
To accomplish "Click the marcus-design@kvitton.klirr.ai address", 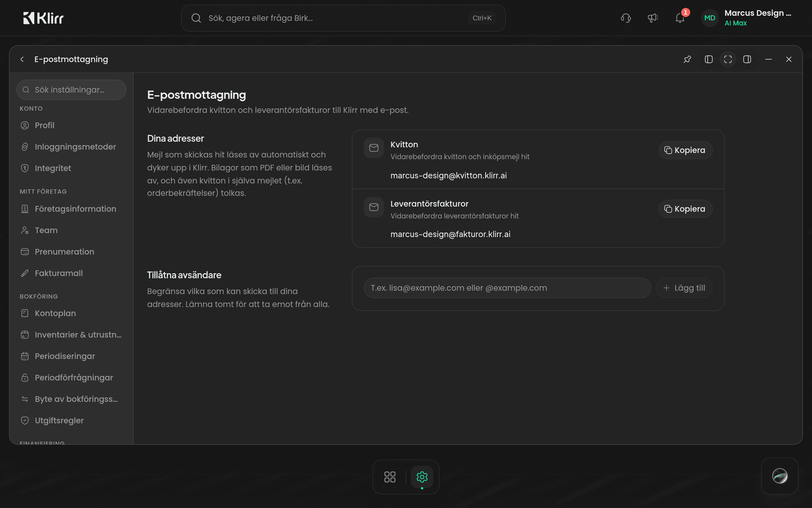I will tap(448, 175).
